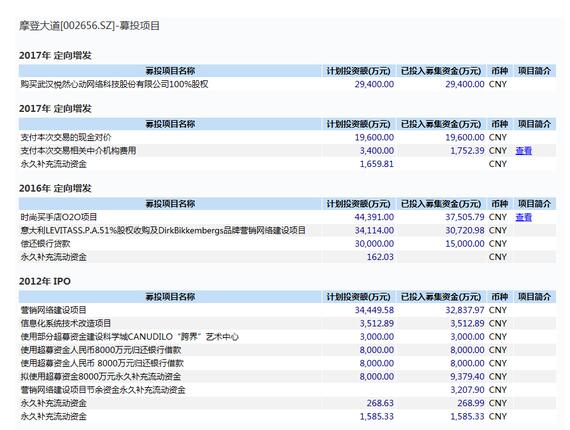Click the 1,752.39 invested amount

[x=467, y=150]
